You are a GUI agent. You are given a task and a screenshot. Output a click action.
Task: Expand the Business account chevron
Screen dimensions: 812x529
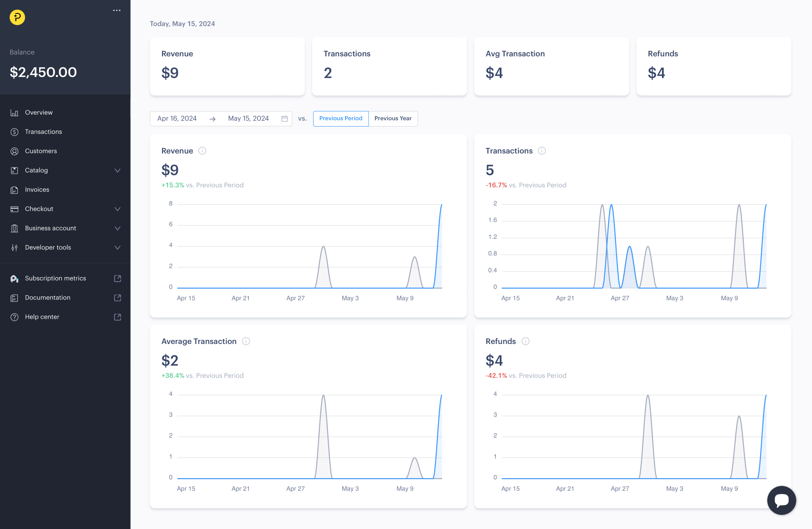118,228
